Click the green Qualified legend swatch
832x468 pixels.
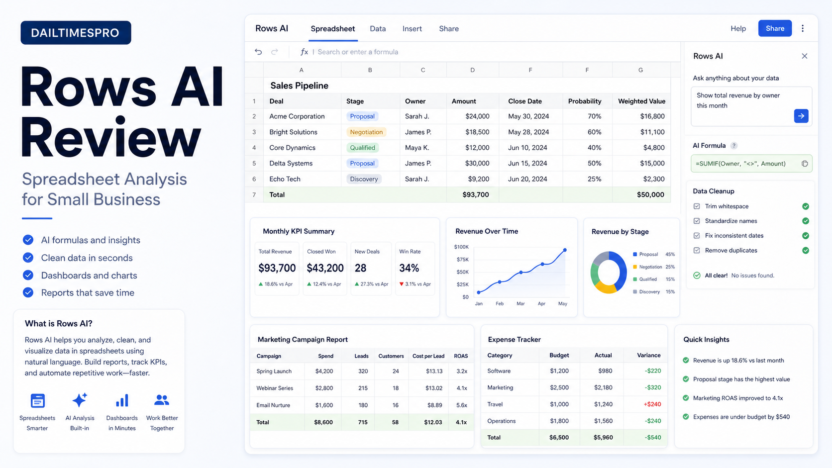point(635,279)
